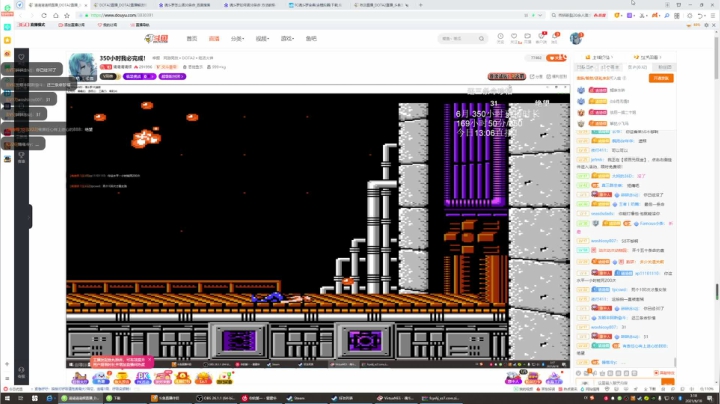
Task: Click the stream title 350小时我必完成!
Action: point(123,58)
